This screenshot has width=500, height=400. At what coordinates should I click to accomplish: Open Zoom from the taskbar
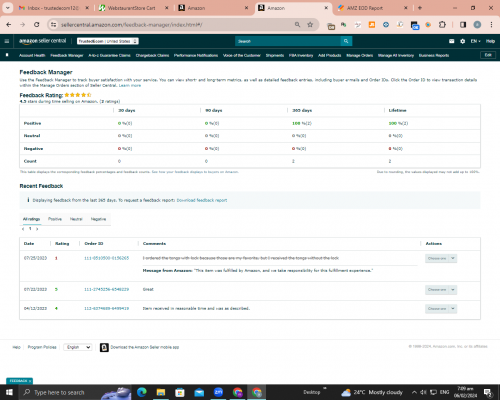point(218,392)
